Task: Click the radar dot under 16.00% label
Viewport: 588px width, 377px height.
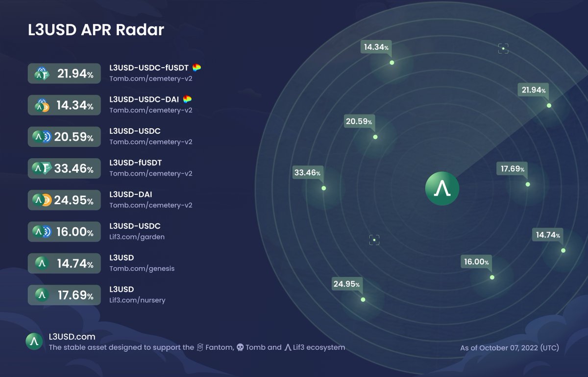Action: click(x=492, y=277)
